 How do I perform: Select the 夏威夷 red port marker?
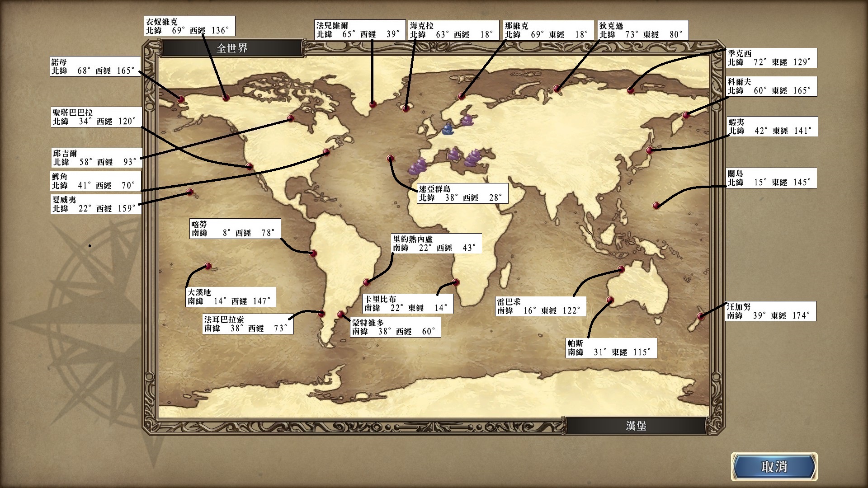click(190, 192)
